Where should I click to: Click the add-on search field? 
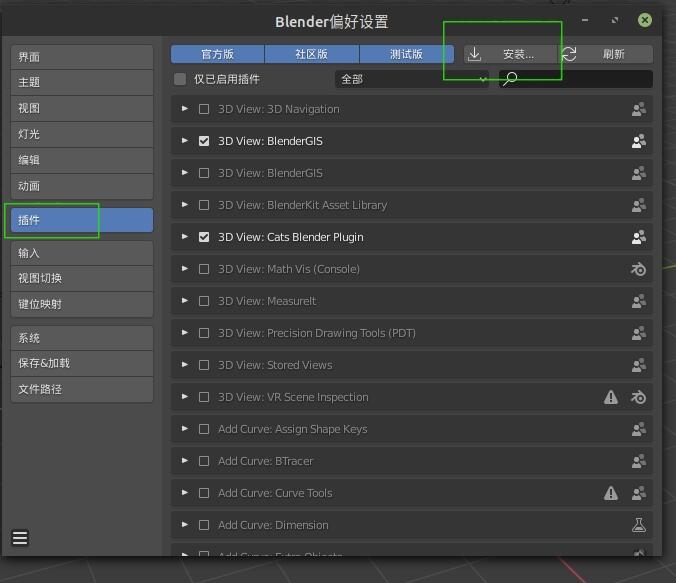coord(576,79)
